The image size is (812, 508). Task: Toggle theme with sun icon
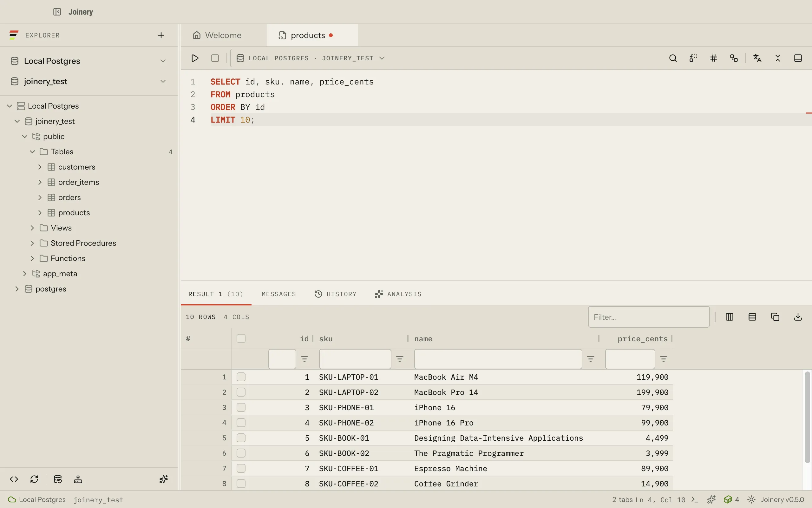751,500
